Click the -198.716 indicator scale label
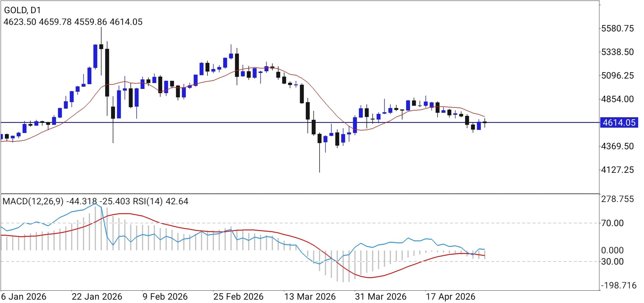 pos(618,286)
